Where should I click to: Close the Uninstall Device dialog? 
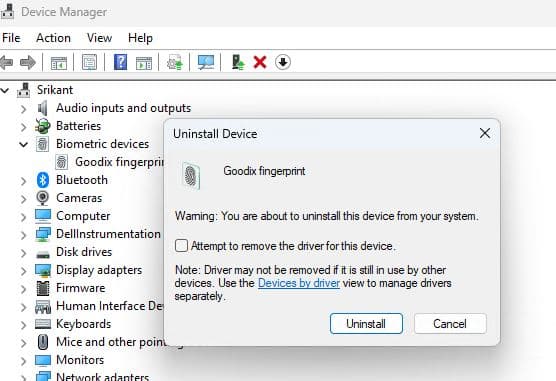(x=485, y=133)
